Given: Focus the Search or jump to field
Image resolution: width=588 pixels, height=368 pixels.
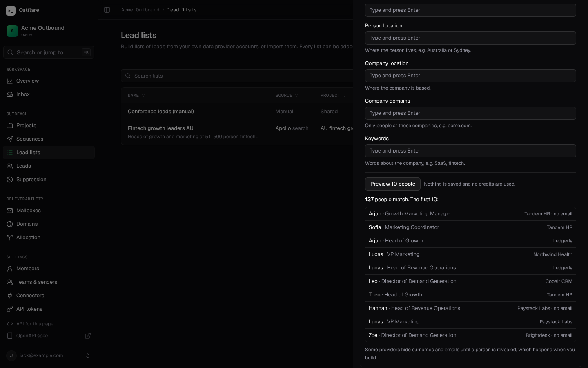Looking at the screenshot, I should (49, 52).
